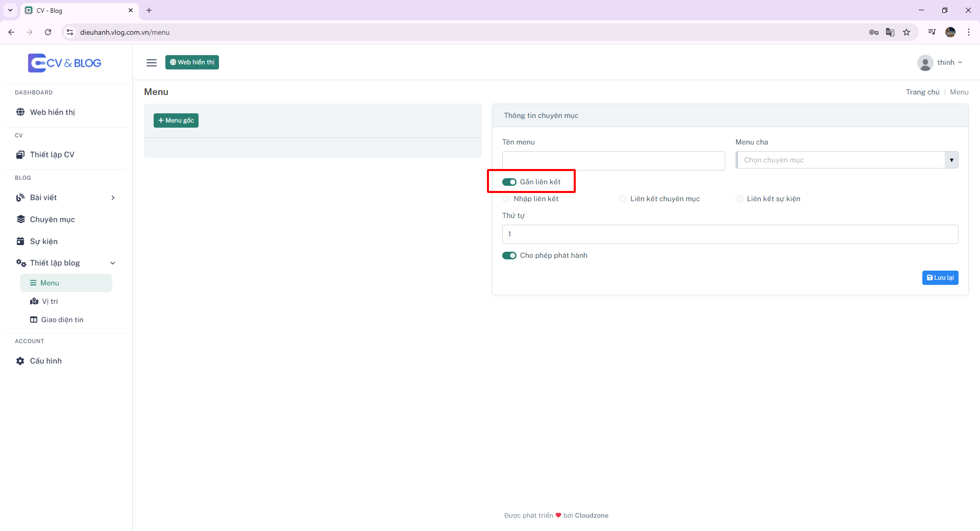Click the CV & BLOG logo
Viewport: 980px width, 531px height.
[x=65, y=63]
